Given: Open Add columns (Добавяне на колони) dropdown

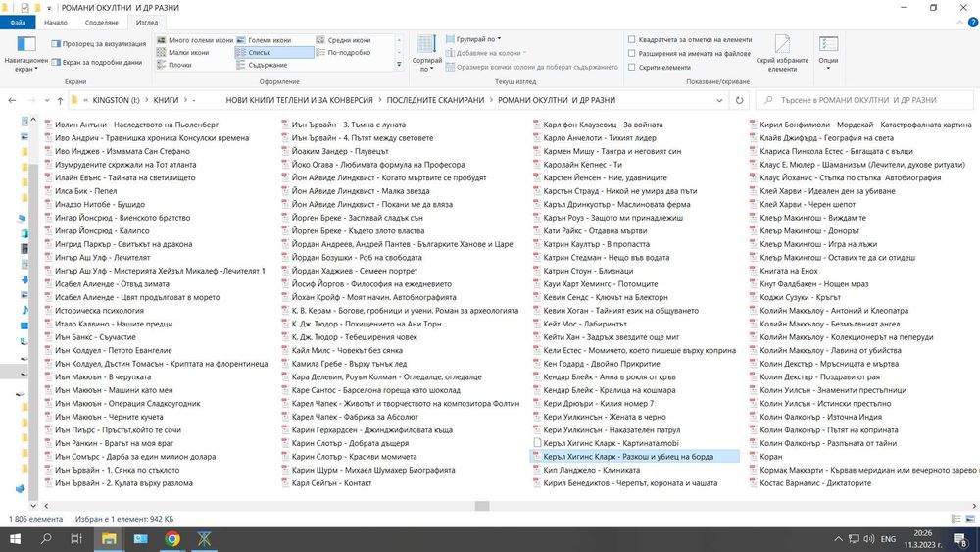Looking at the screenshot, I should click(x=486, y=53).
